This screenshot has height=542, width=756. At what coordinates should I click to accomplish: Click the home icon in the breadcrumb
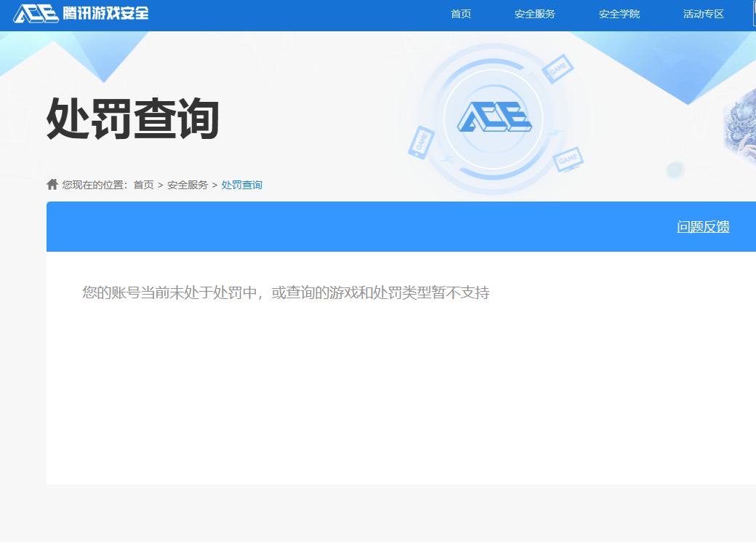pyautogui.click(x=52, y=184)
